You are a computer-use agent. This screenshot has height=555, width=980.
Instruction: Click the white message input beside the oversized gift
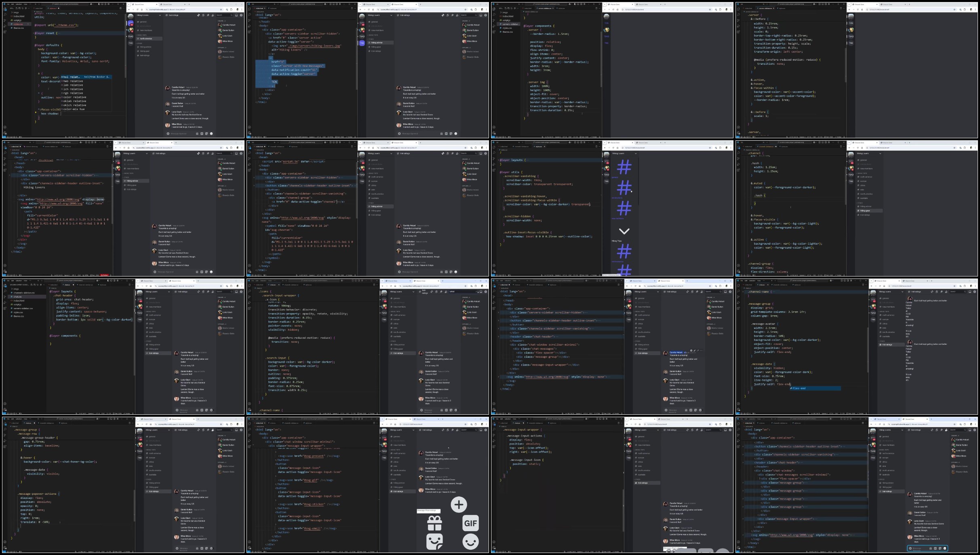pyautogui.click(x=428, y=511)
